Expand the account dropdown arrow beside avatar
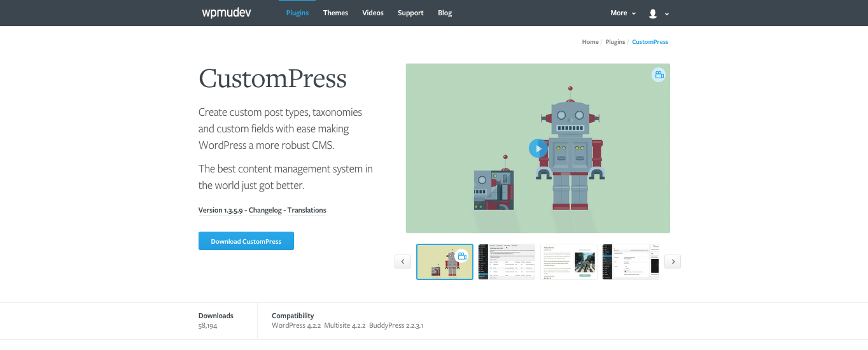 click(x=667, y=13)
